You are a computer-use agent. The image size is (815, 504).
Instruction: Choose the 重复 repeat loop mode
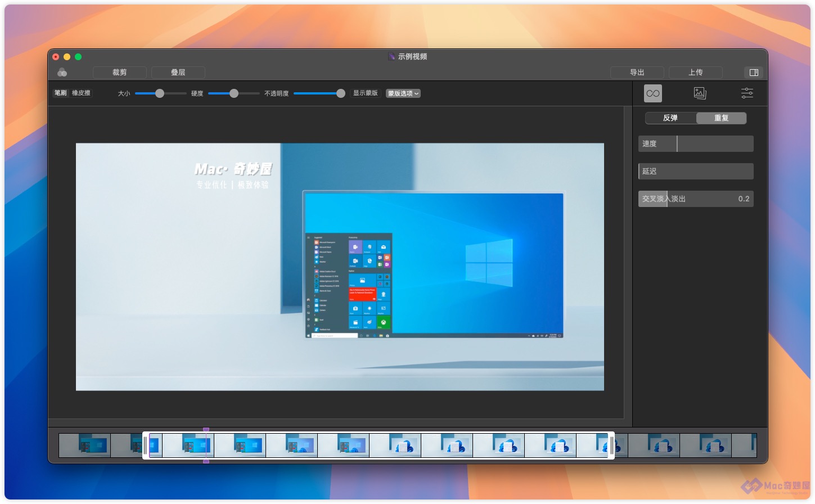tap(722, 118)
